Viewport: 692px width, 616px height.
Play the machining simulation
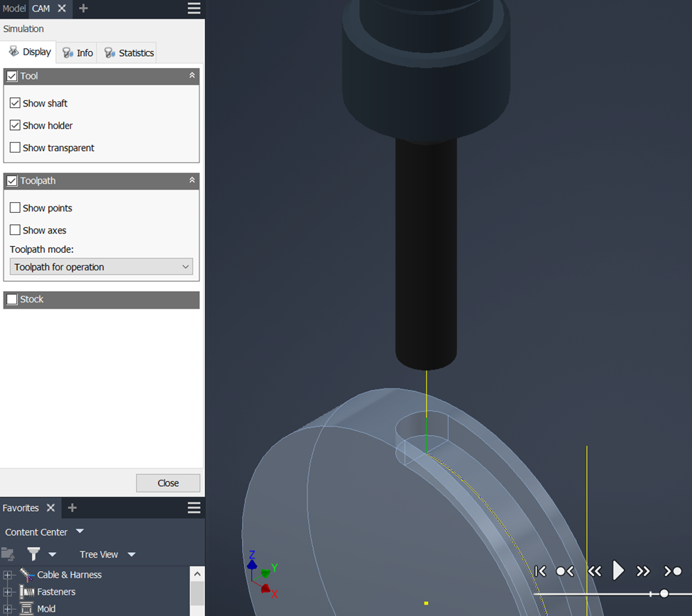pyautogui.click(x=618, y=571)
